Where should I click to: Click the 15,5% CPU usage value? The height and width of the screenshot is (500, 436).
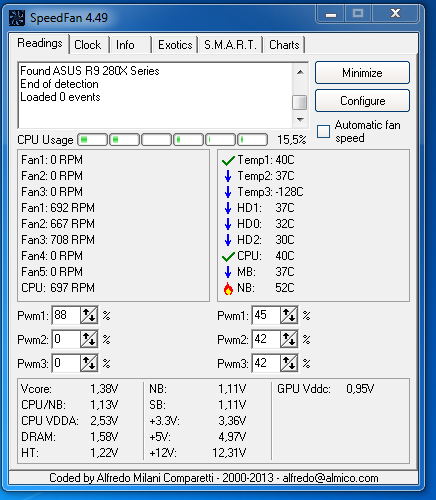click(x=292, y=140)
